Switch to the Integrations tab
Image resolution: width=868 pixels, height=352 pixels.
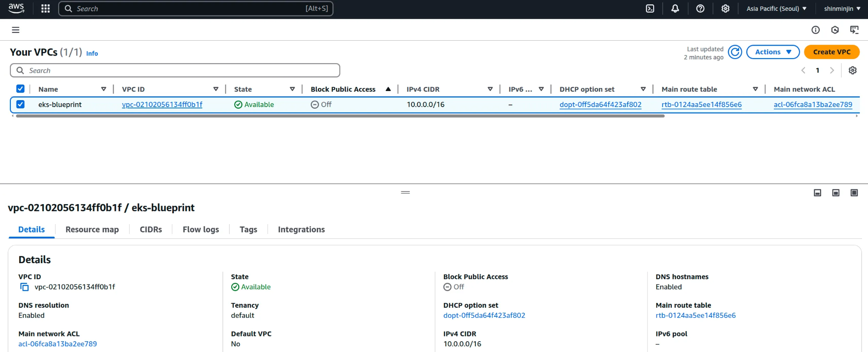[x=301, y=229]
